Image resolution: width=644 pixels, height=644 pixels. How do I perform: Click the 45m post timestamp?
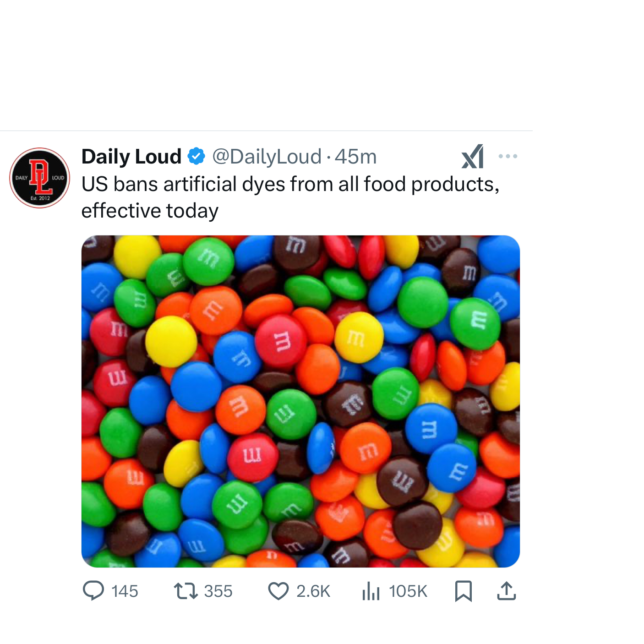(355, 157)
